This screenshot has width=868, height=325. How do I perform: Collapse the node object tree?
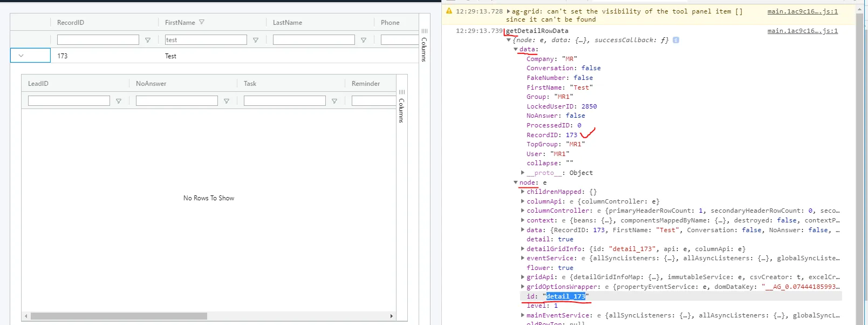click(x=516, y=182)
